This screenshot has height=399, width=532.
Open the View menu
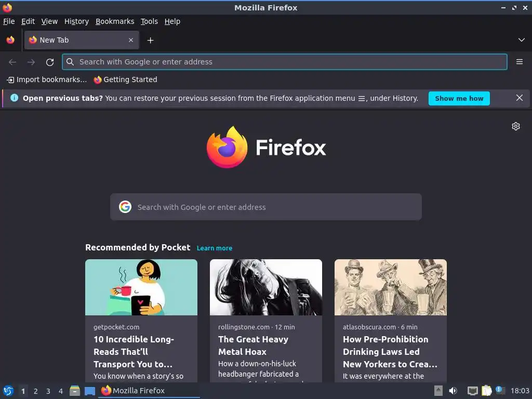pyautogui.click(x=49, y=21)
